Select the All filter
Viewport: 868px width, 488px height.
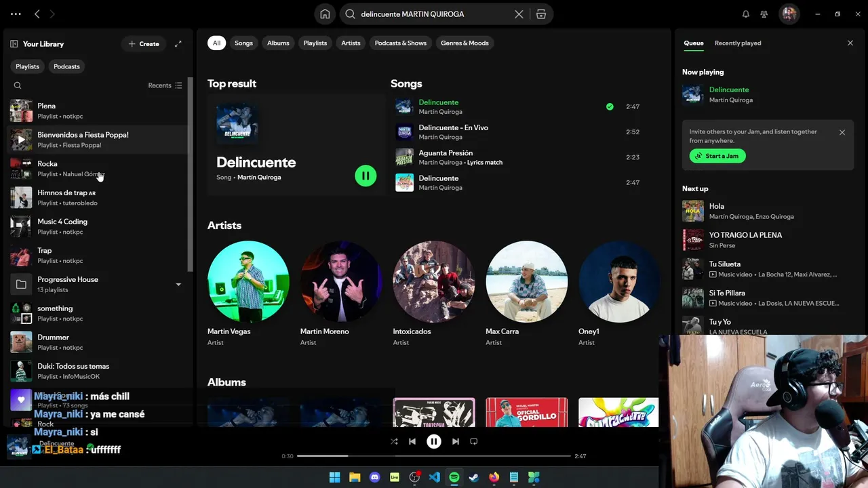pos(216,43)
